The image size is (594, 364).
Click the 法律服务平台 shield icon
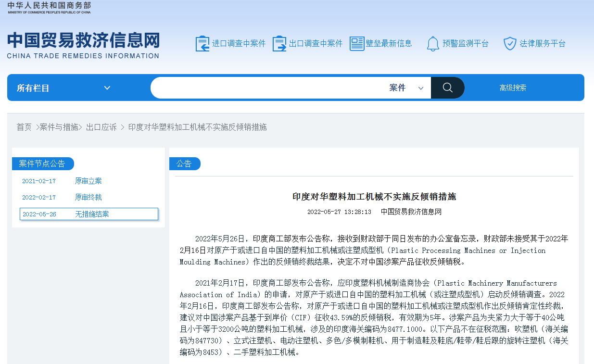(x=510, y=44)
